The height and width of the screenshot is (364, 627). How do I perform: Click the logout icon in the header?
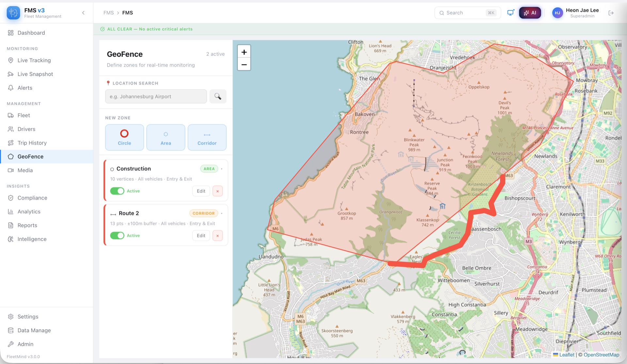(611, 13)
